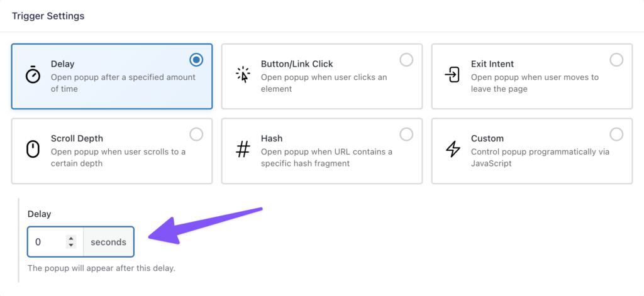This screenshot has height=296, width=644.
Task: Choose the Hash trigger card title
Action: pyautogui.click(x=272, y=138)
